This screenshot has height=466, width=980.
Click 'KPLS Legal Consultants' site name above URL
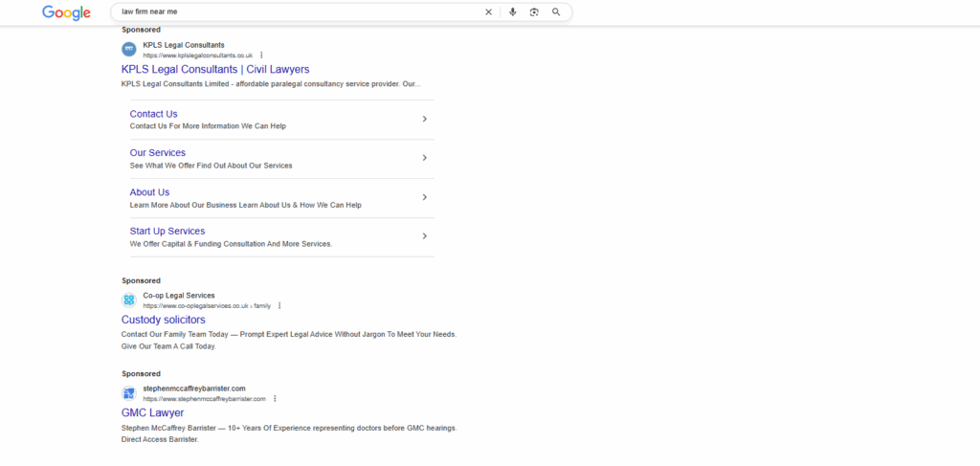[184, 45]
